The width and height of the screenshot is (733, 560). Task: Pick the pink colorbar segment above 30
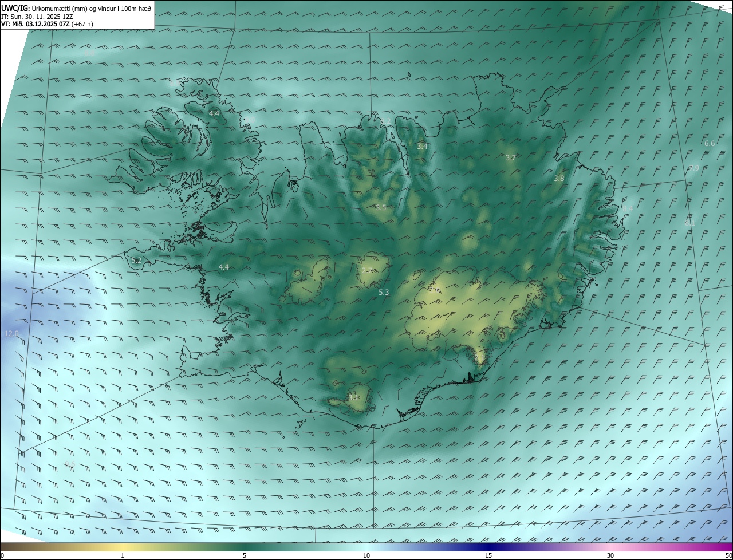pos(610,547)
